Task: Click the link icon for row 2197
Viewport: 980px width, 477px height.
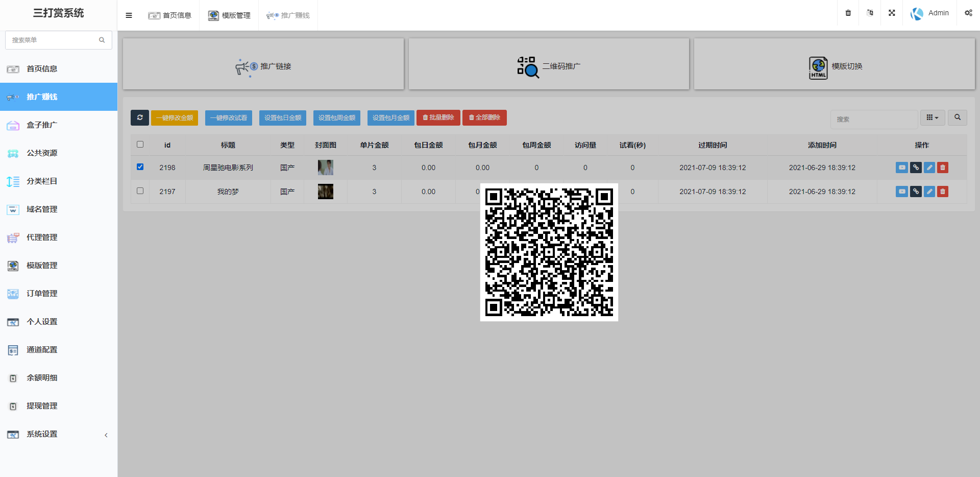Action: click(916, 192)
